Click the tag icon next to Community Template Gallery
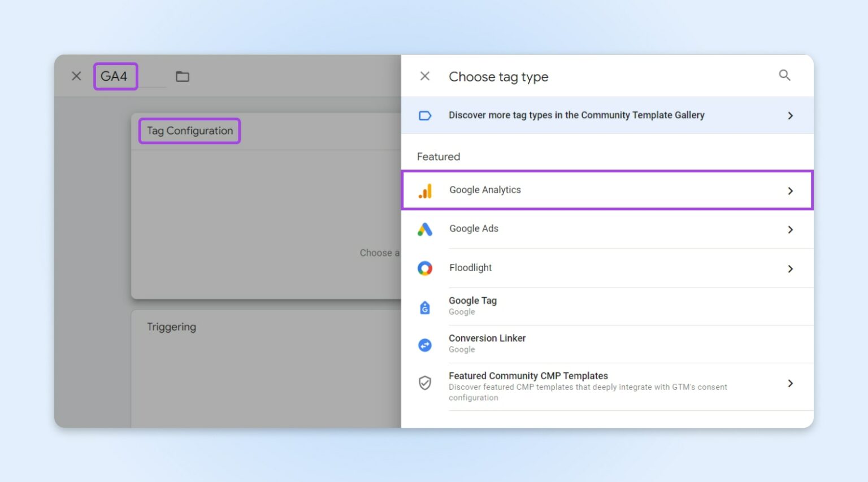 pos(425,115)
